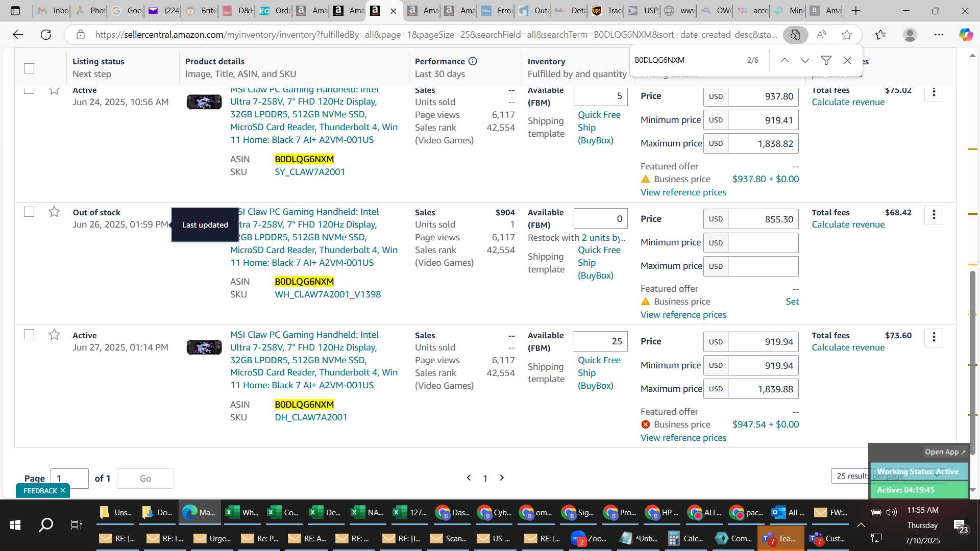Go to previous results page arrow
980x551 pixels.
pyautogui.click(x=469, y=478)
